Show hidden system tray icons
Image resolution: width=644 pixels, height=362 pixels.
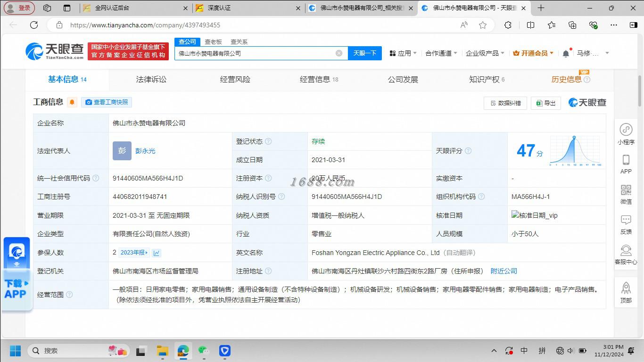point(494,351)
